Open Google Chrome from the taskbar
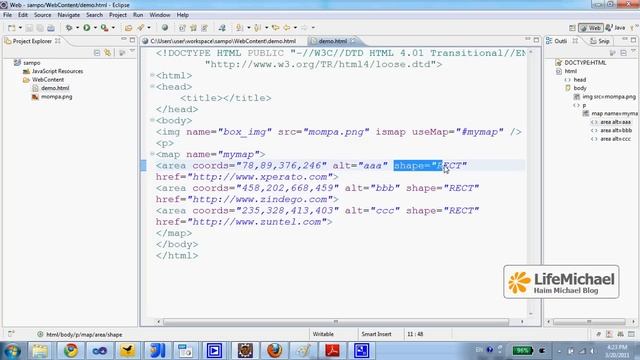Image resolution: width=640 pixels, height=360 pixels. (x=71, y=351)
